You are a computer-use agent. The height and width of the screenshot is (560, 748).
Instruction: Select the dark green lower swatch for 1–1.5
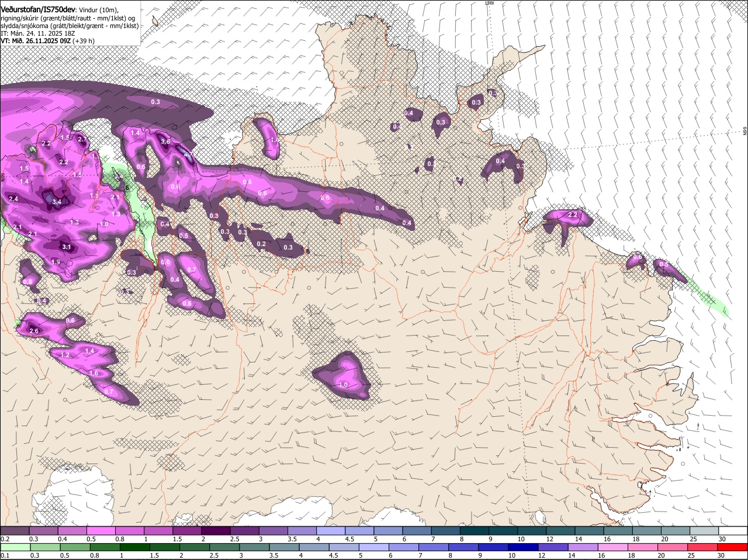coord(135,547)
